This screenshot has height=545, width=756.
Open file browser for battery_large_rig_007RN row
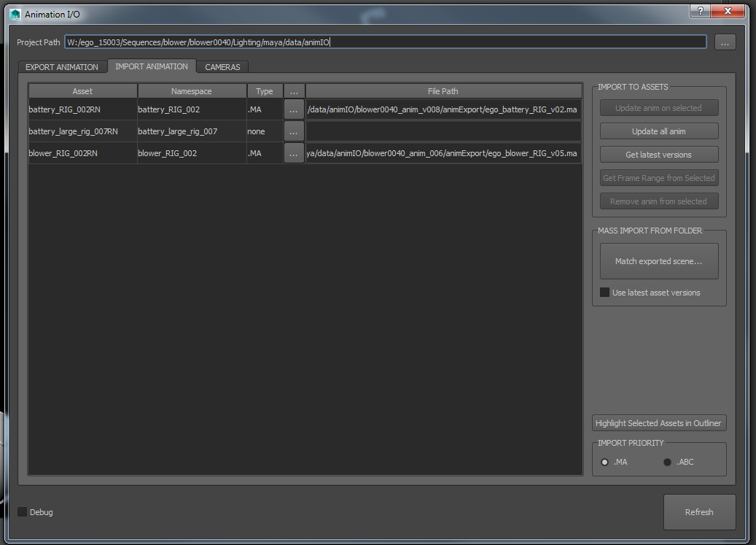(x=294, y=131)
